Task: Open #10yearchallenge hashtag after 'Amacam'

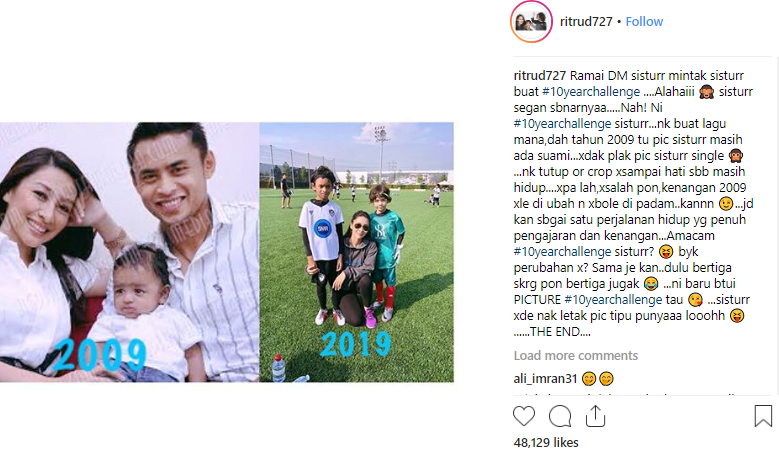Action: [x=562, y=252]
